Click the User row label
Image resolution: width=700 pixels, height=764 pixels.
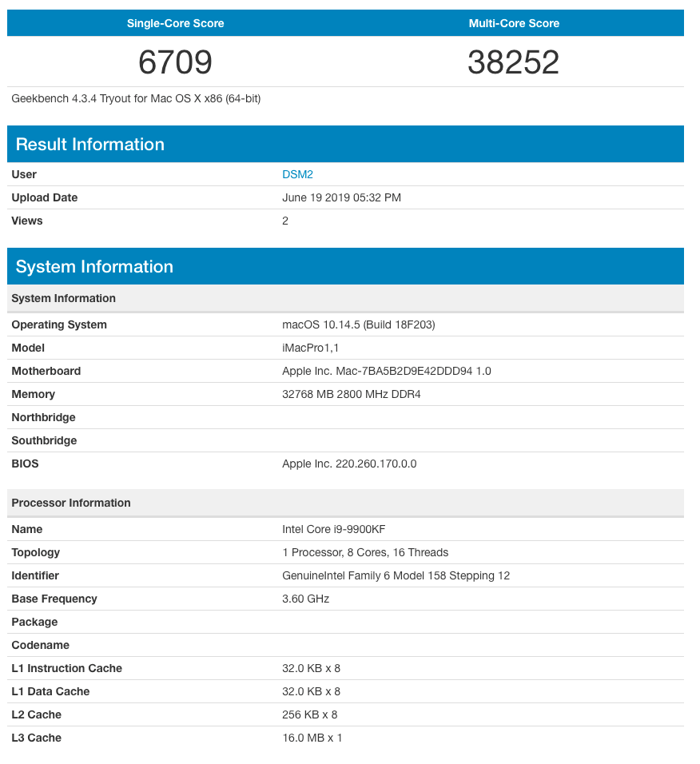coord(24,174)
